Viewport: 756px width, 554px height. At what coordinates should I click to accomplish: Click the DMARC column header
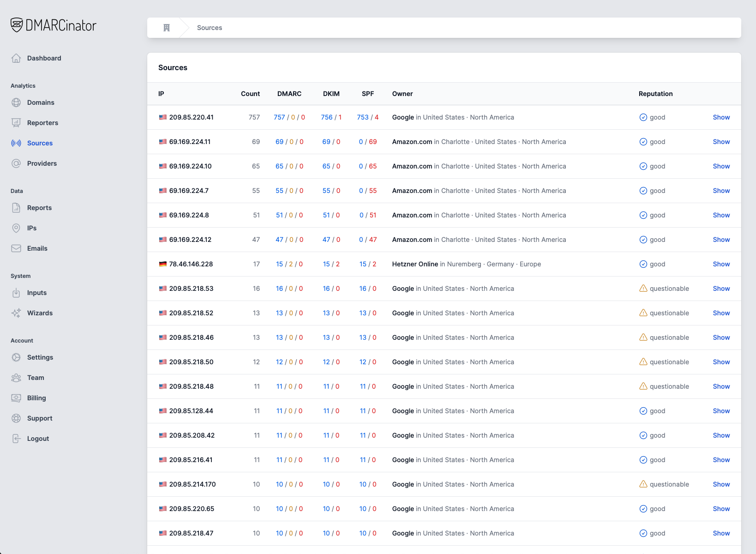tap(289, 94)
